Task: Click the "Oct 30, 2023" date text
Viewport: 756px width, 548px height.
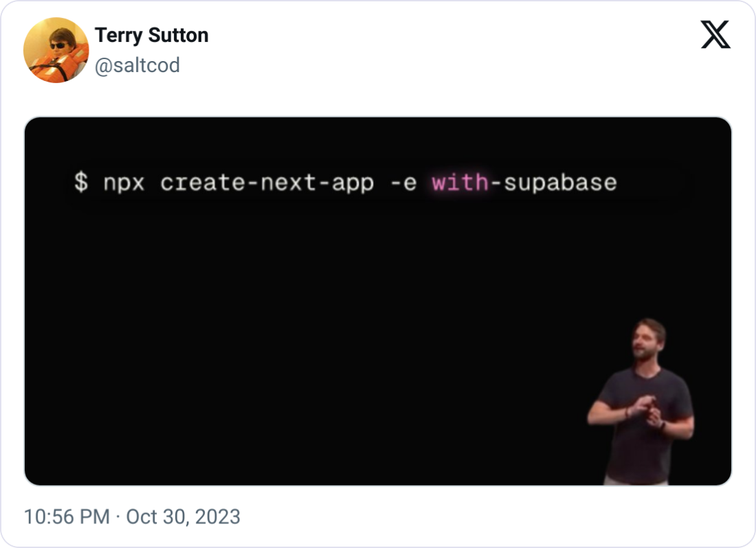Action: [x=184, y=516]
